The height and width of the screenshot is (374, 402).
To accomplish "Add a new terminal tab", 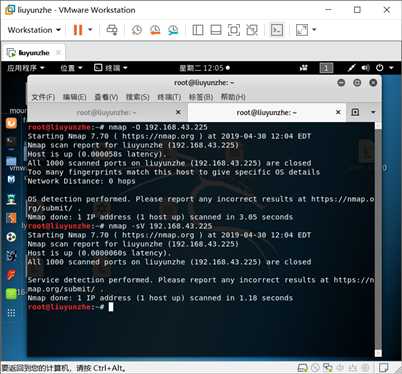I will coord(355,112).
